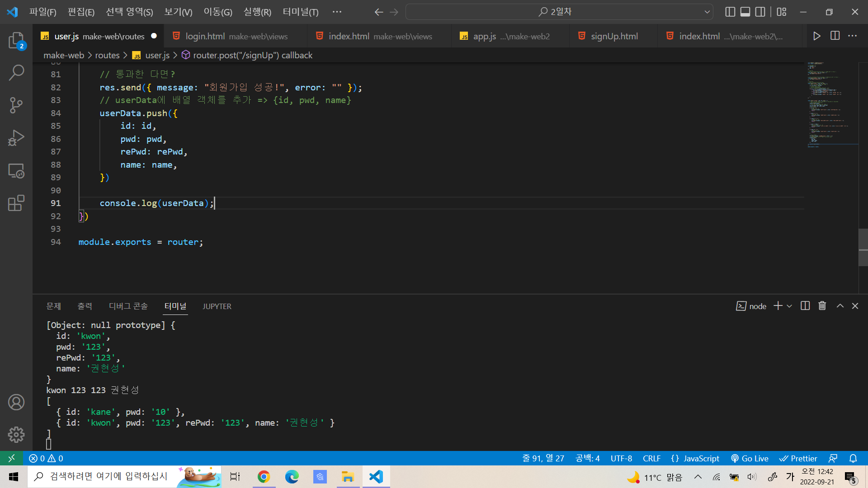Screen dimensions: 868x488
Task: Open the command center dropdown arrow
Action: click(707, 12)
